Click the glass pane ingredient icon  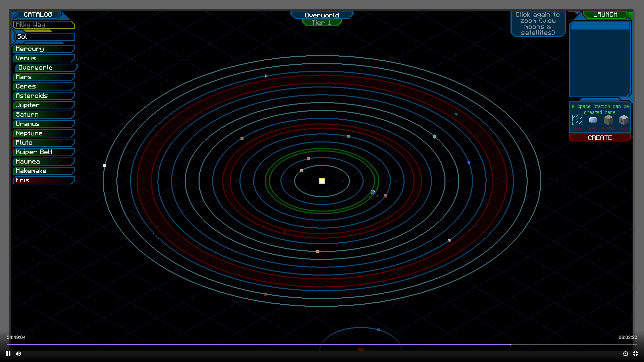click(x=577, y=120)
